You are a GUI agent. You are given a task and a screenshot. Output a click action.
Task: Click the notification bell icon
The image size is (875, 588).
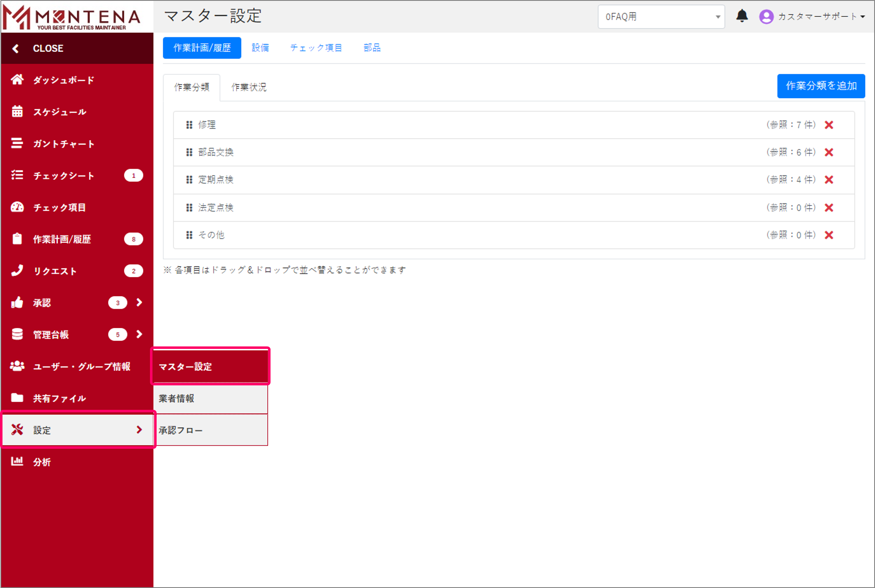tap(742, 16)
